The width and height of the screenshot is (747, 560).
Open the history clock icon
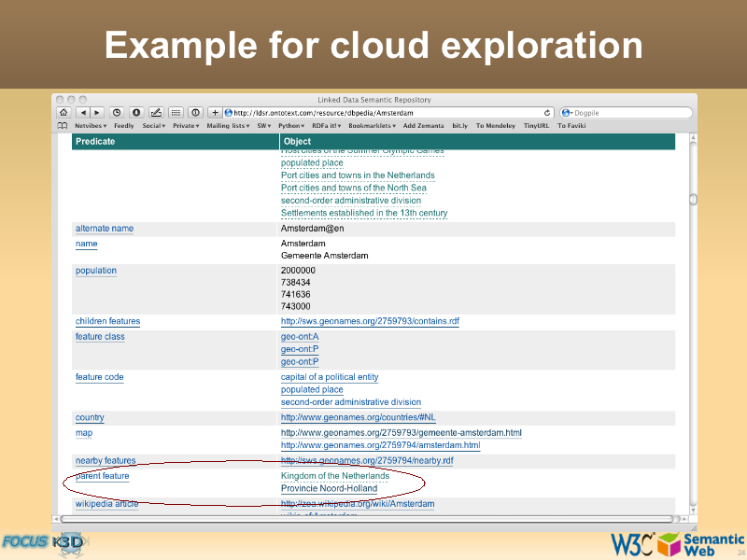point(117,113)
